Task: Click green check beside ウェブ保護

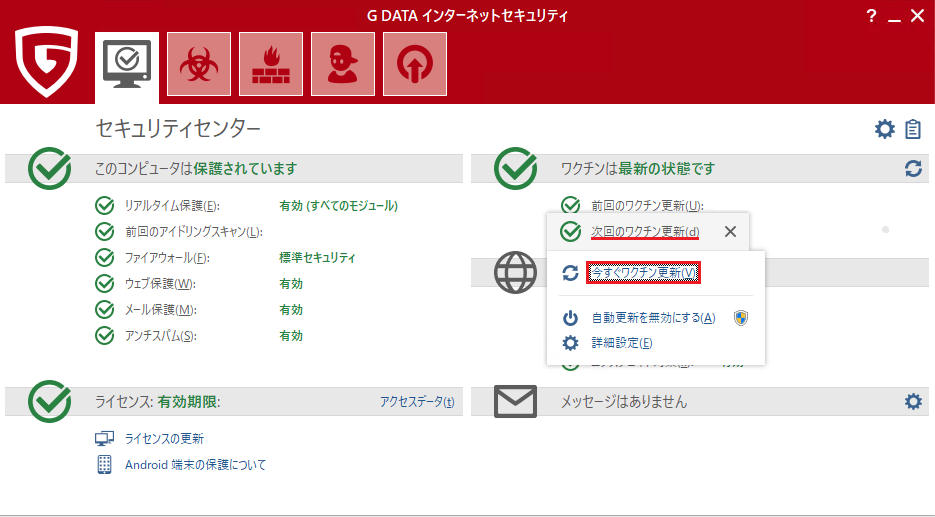Action: [105, 283]
